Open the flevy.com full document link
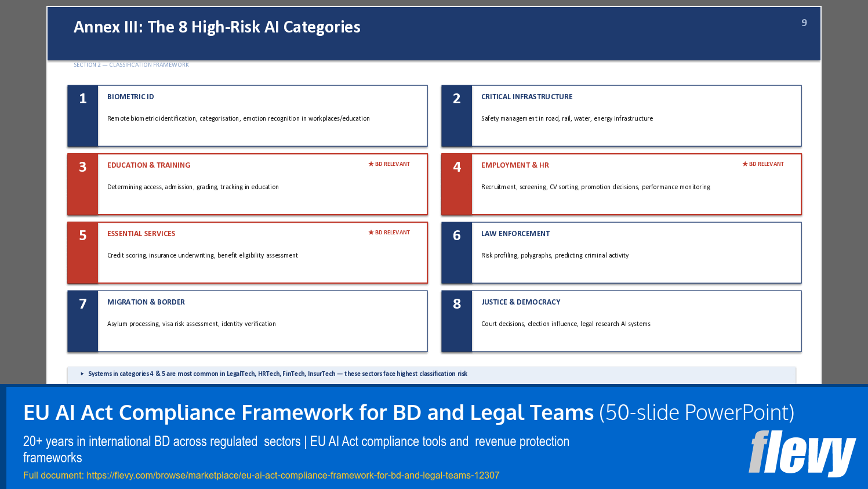Screen dimensions: 868x489 (x=293, y=475)
